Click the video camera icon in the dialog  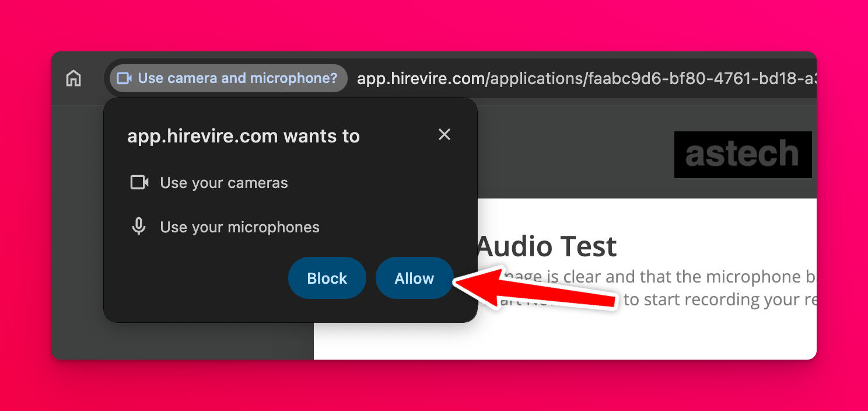[x=139, y=183]
